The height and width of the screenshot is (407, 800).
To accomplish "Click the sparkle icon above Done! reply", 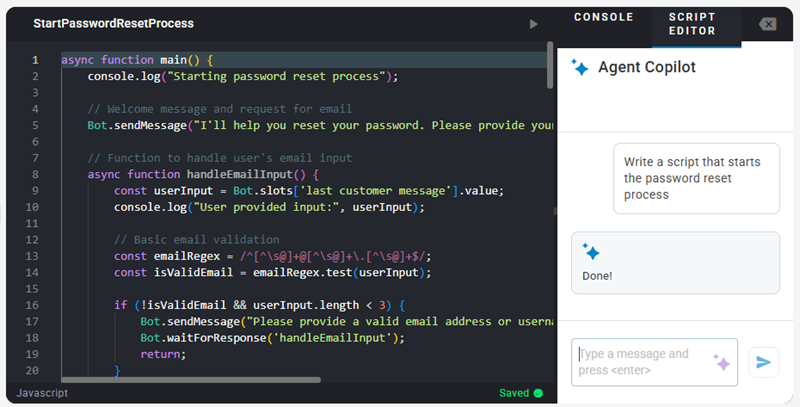I will coord(590,252).
